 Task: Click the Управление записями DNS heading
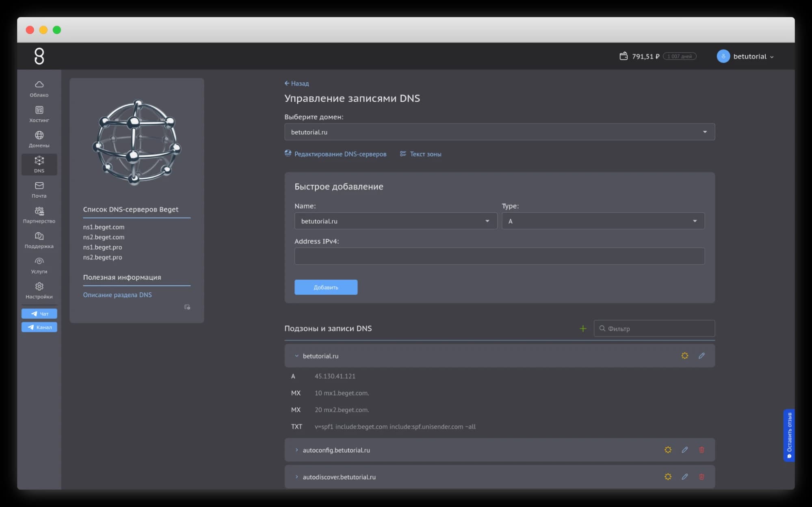[352, 98]
